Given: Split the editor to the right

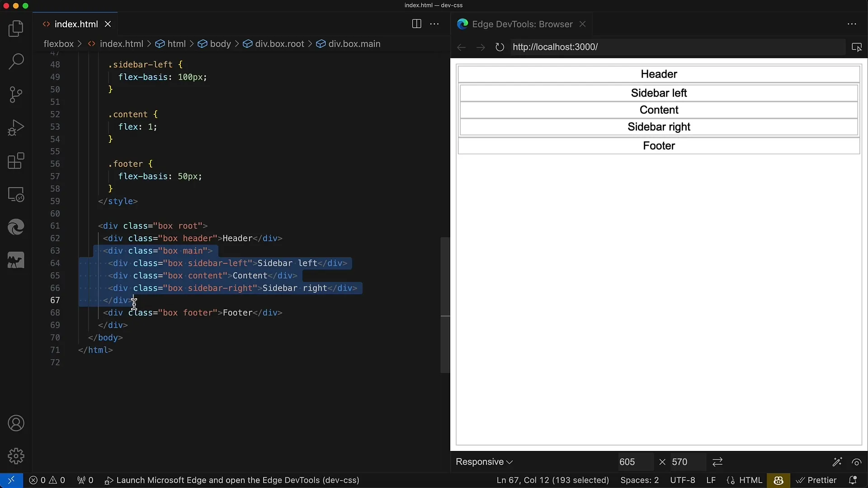Looking at the screenshot, I should coord(417,24).
